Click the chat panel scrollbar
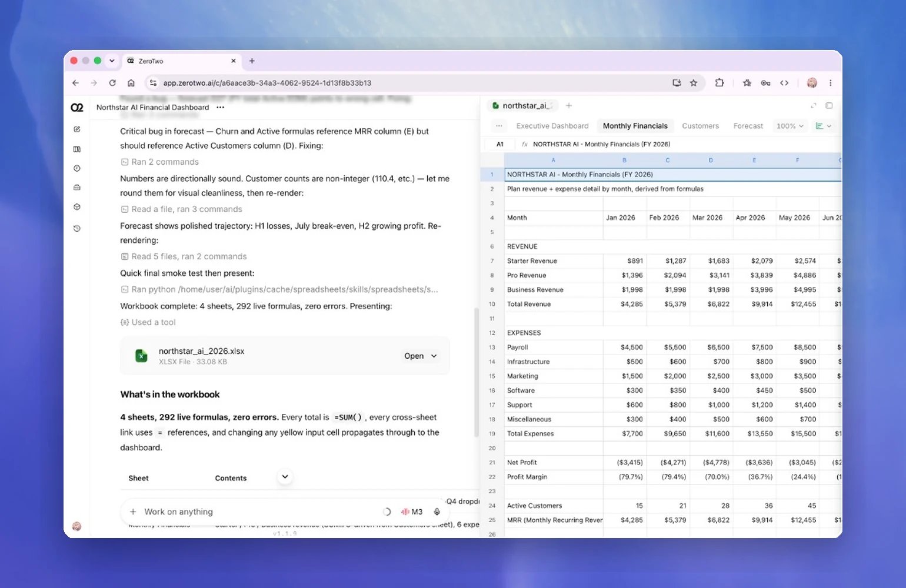Screen dimensions: 906x588 click(477, 372)
